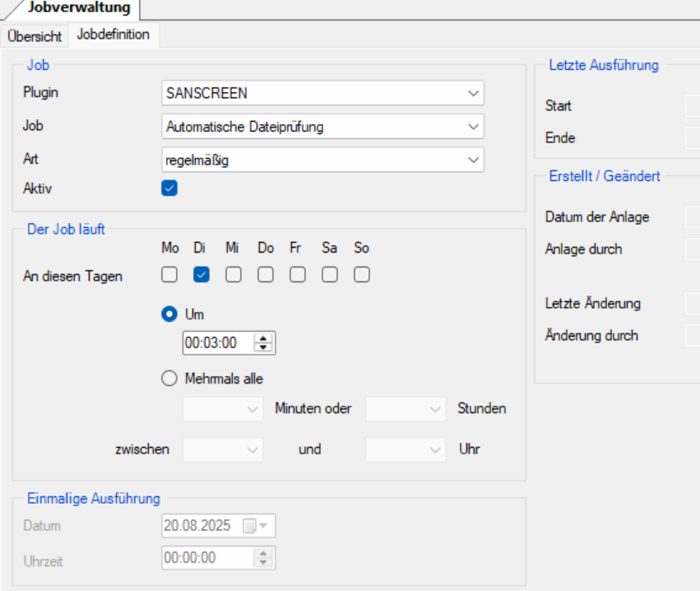
Task: Open the Minuten interval dropdown
Action: coord(223,408)
